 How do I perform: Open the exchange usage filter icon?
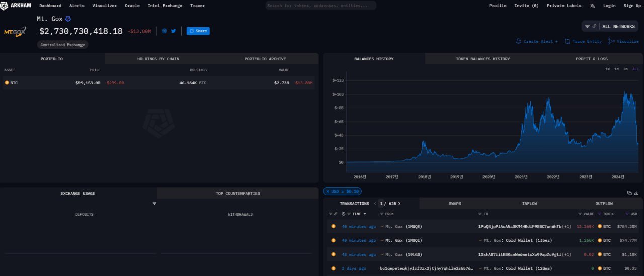pos(154,204)
